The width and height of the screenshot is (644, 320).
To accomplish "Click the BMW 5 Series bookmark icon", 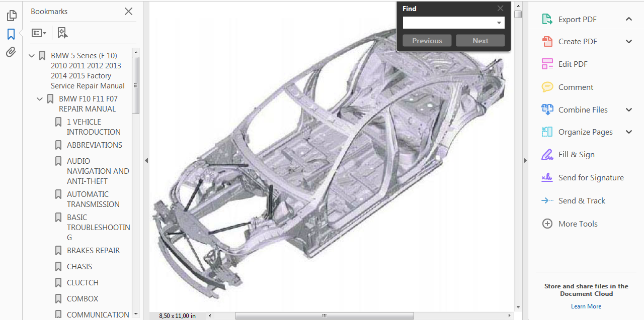I will click(x=42, y=56).
